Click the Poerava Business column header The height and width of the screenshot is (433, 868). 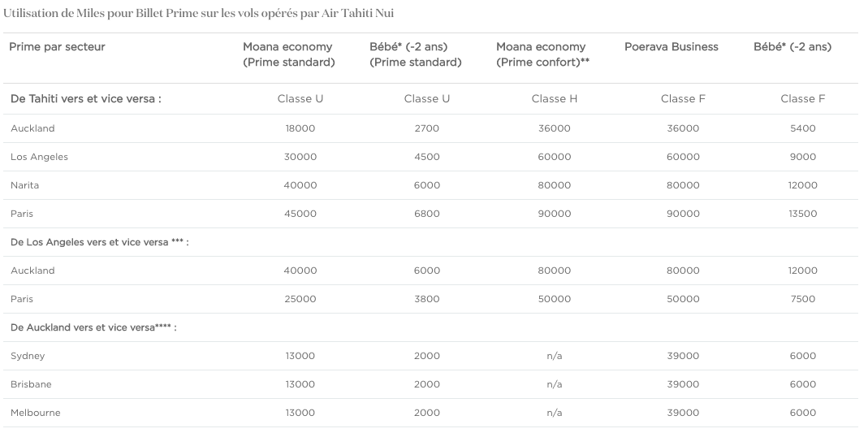(x=671, y=47)
